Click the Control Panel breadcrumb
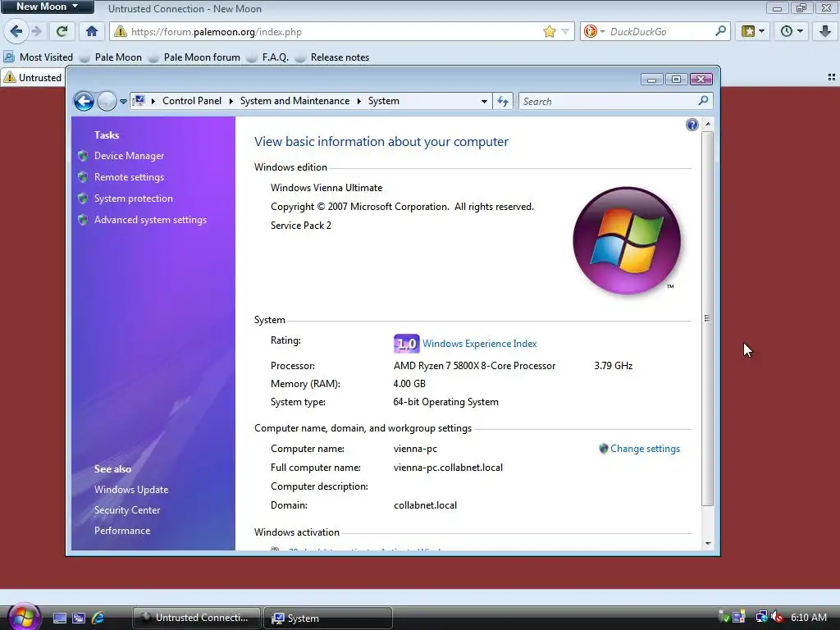This screenshot has height=630, width=840. pos(192,101)
